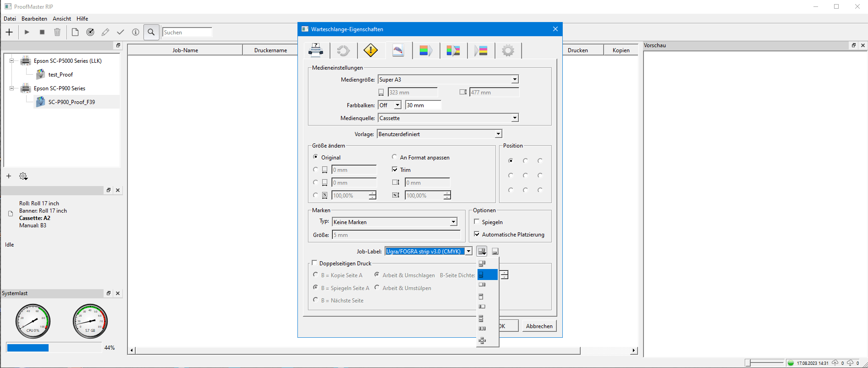Click the target calibration icon in toolbar
The height and width of the screenshot is (368, 868).
coord(90,32)
